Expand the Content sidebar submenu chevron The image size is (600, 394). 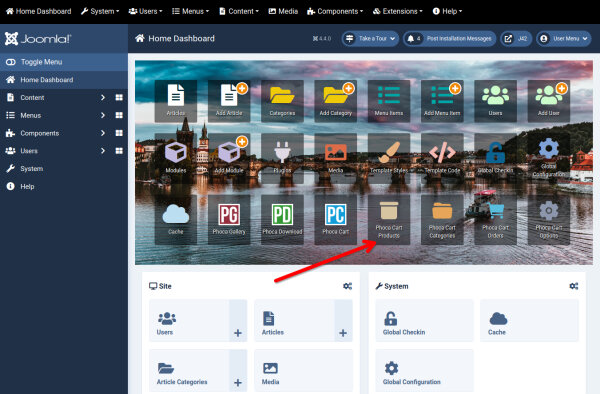pyautogui.click(x=103, y=98)
